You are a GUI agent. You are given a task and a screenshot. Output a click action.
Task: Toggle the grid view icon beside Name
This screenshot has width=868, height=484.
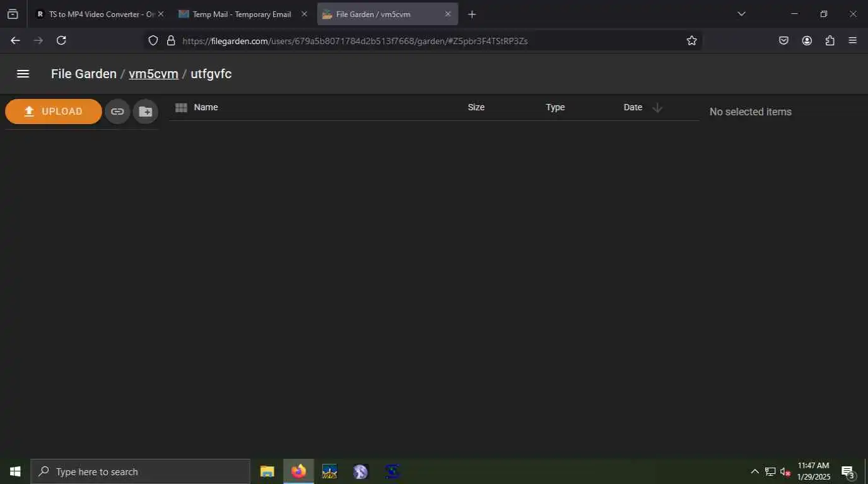[x=181, y=108]
